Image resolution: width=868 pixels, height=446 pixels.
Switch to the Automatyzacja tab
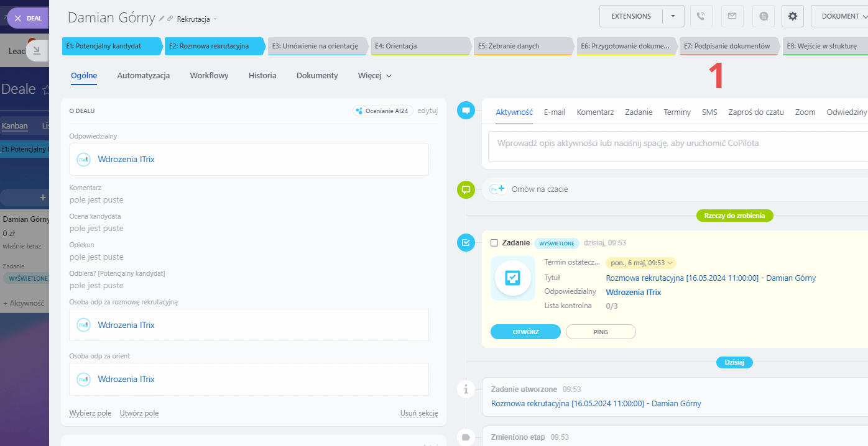[144, 76]
